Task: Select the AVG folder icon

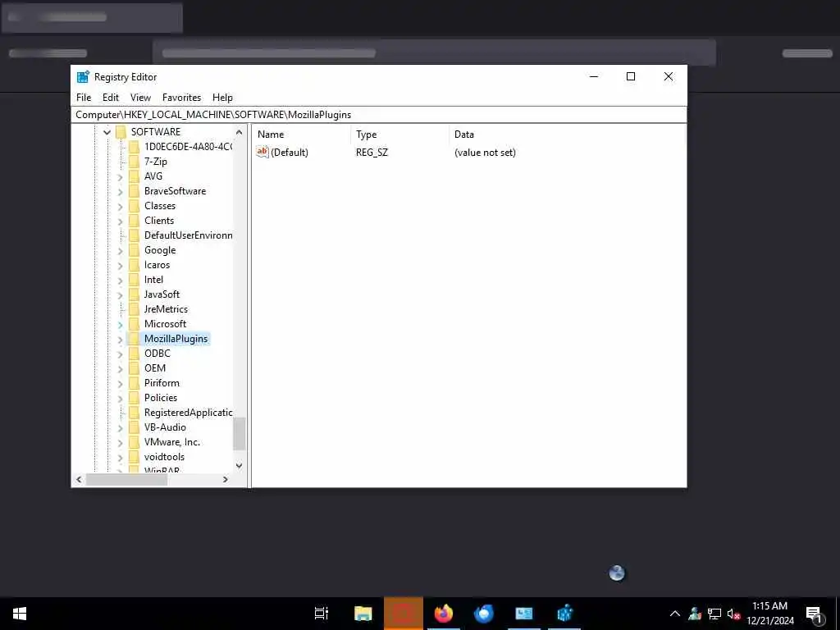Action: coord(134,176)
